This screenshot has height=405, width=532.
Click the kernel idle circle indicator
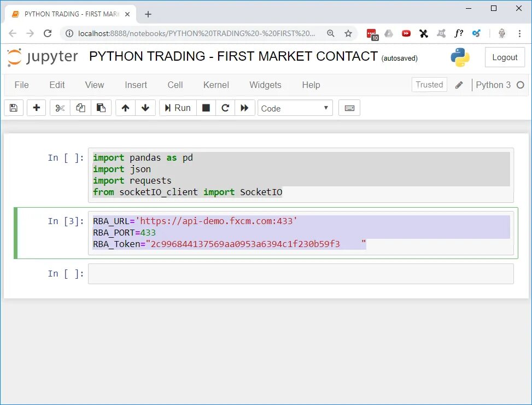click(521, 85)
